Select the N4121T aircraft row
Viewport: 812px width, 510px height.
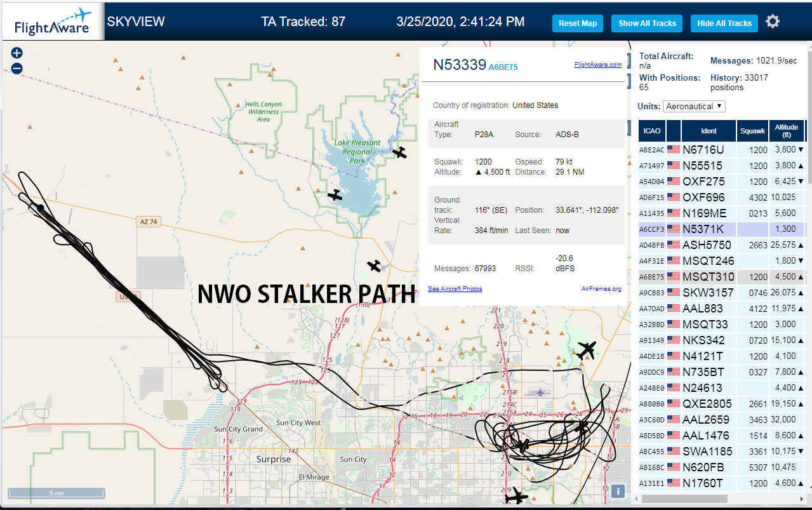pos(722,356)
